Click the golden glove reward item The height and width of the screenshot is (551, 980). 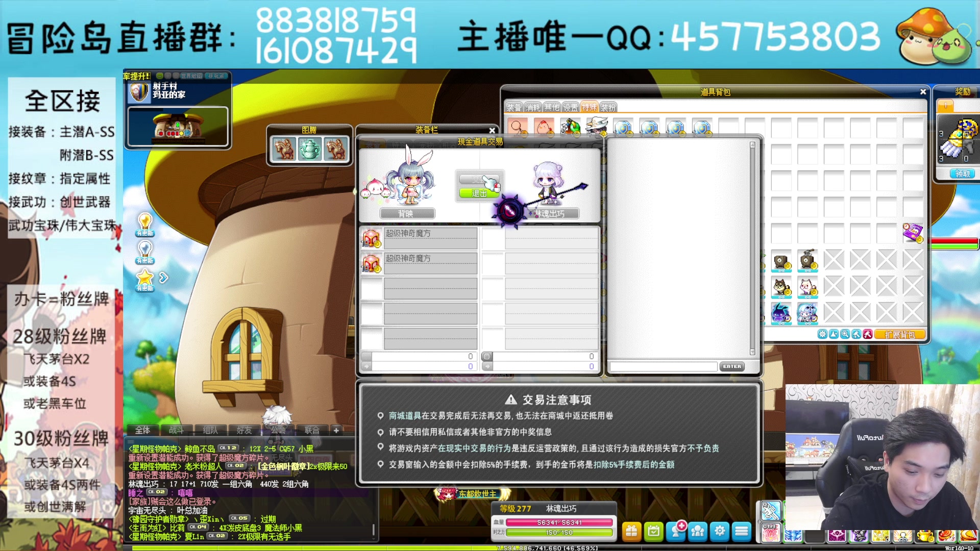(960, 138)
